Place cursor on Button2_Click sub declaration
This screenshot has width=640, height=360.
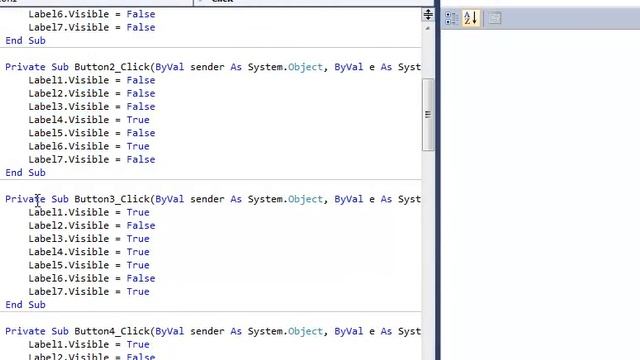(213, 67)
